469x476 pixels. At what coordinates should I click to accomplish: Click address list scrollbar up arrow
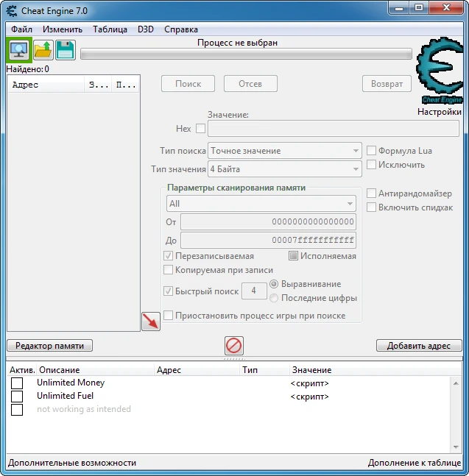click(456, 383)
